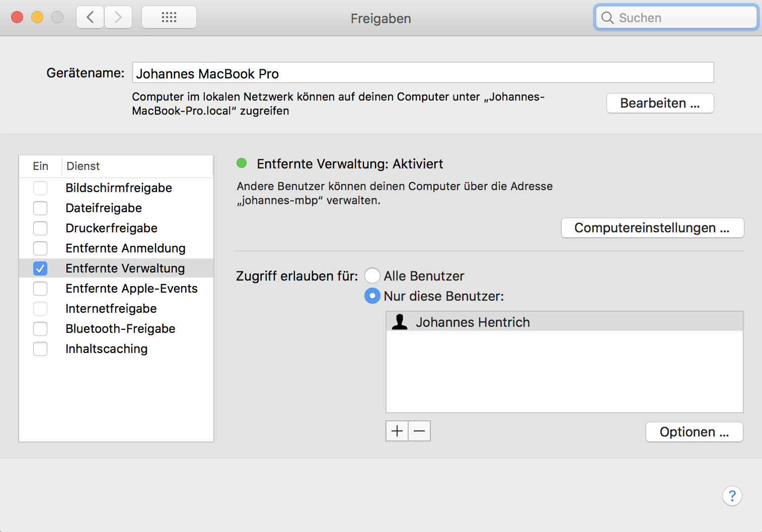Image resolution: width=762 pixels, height=532 pixels.
Task: Choose the Nur diese Benutzer radio option
Action: point(372,296)
